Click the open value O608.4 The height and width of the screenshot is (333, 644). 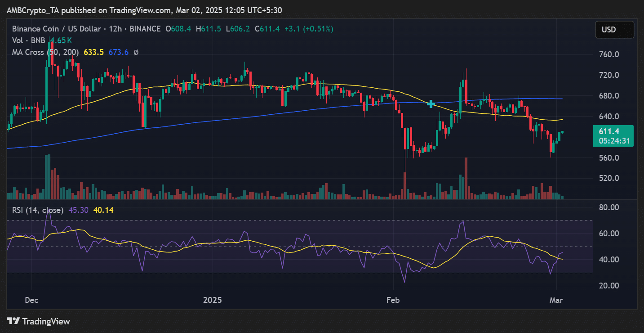pyautogui.click(x=178, y=29)
